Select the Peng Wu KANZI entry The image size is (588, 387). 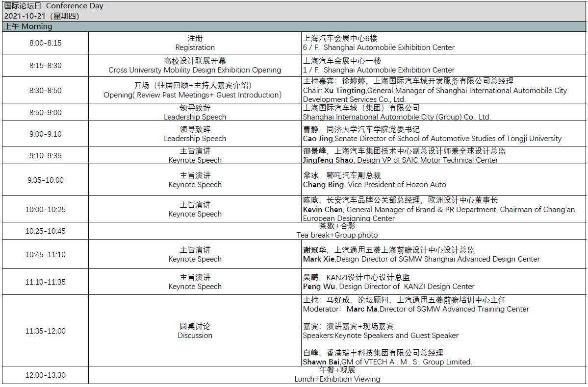tap(388, 287)
